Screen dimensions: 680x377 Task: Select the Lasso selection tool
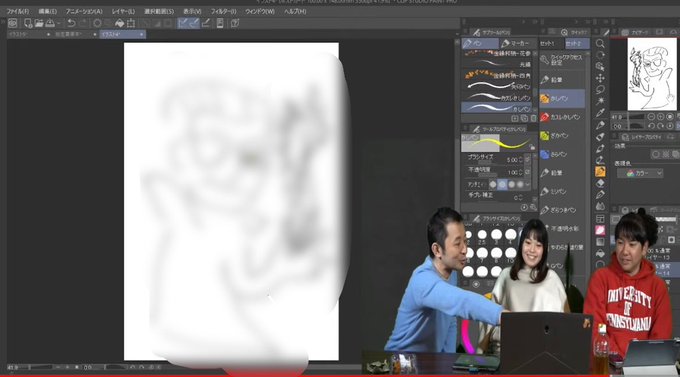(600, 89)
